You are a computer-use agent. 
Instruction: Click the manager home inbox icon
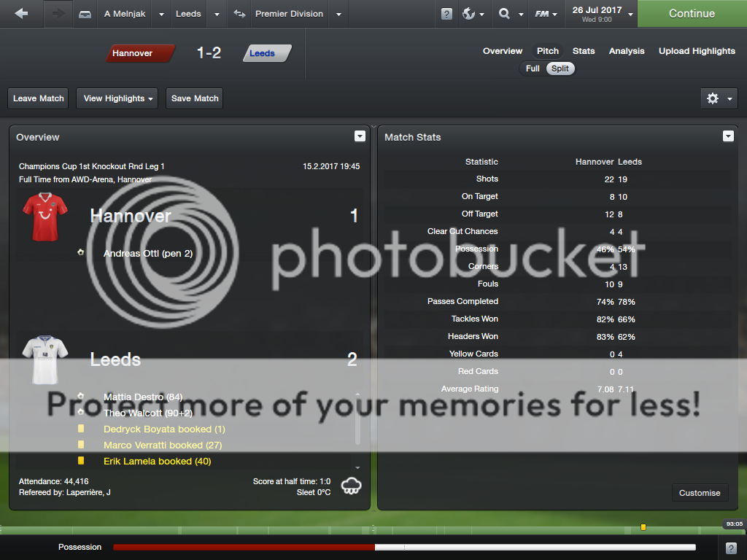85,14
